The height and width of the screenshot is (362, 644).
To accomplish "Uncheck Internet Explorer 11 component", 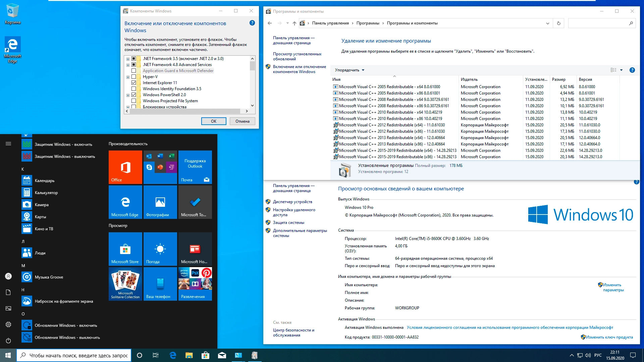I will [x=133, y=83].
